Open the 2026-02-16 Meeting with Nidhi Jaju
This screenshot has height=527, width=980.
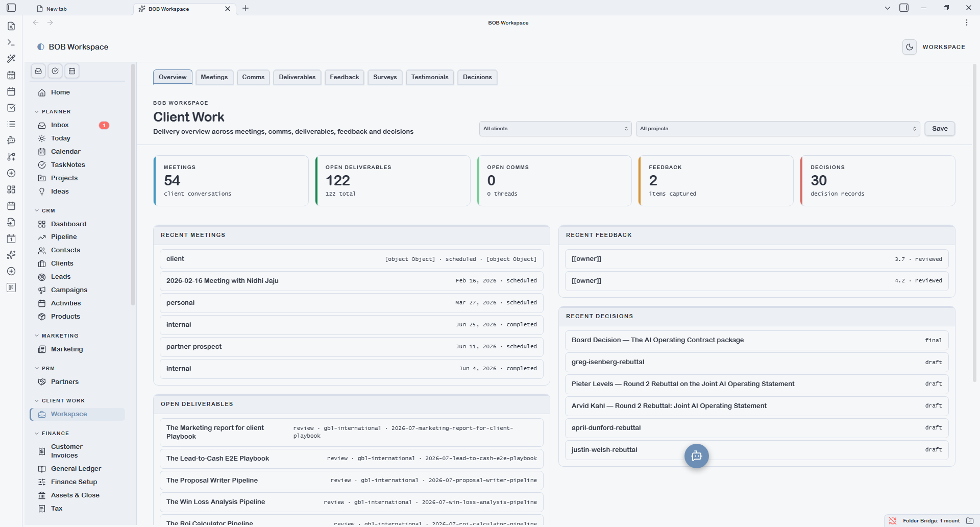click(x=351, y=281)
